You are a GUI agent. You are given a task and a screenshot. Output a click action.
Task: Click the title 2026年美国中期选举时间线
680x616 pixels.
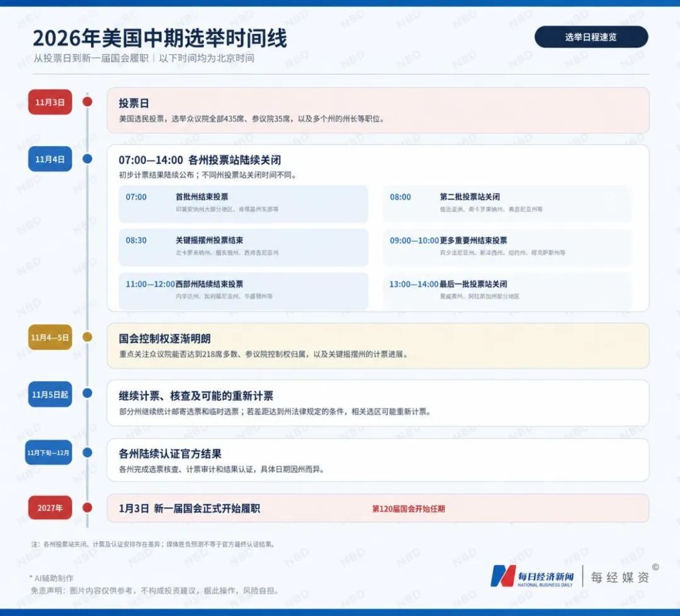click(160, 38)
